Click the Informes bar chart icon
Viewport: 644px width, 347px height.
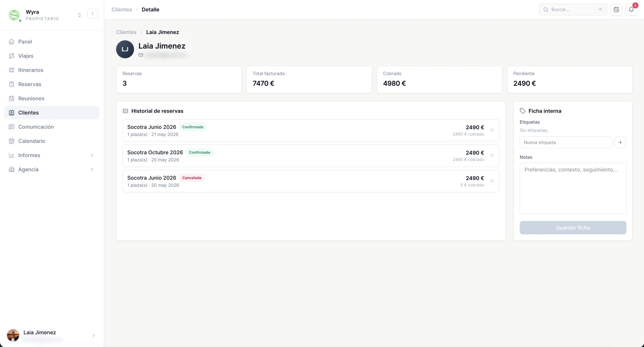coord(12,155)
